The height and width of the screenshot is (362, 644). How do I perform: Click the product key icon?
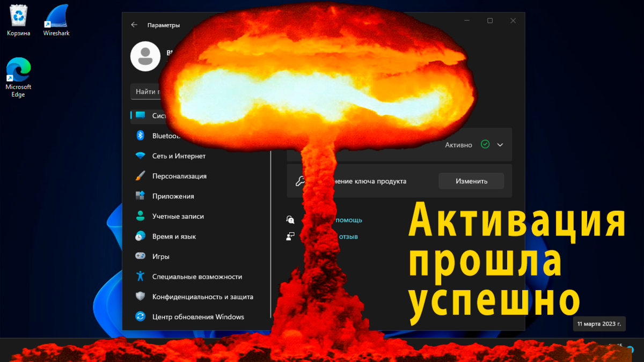coord(300,181)
